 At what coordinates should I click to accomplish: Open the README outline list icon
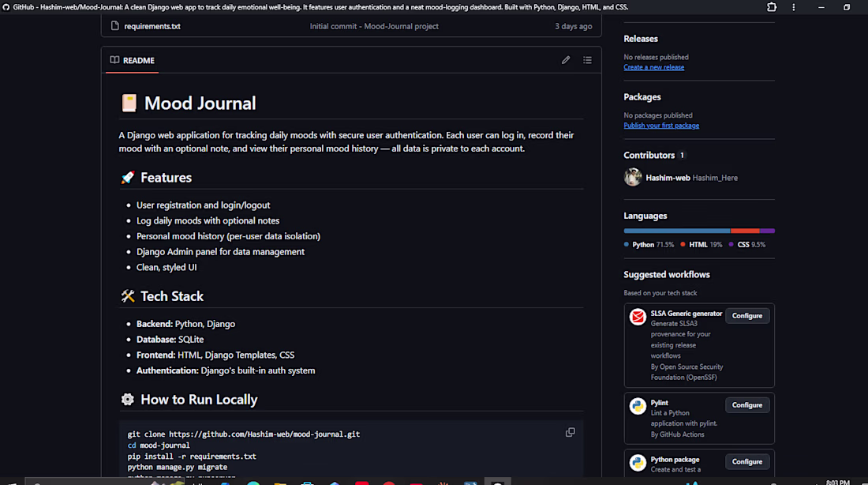(587, 60)
